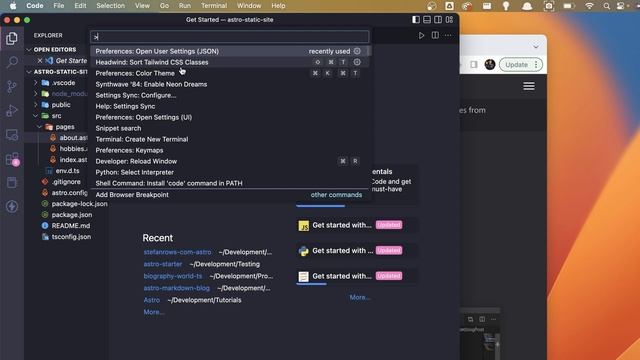Open the Terminal menu
The width and height of the screenshot is (640, 360).
pyautogui.click(x=214, y=6)
